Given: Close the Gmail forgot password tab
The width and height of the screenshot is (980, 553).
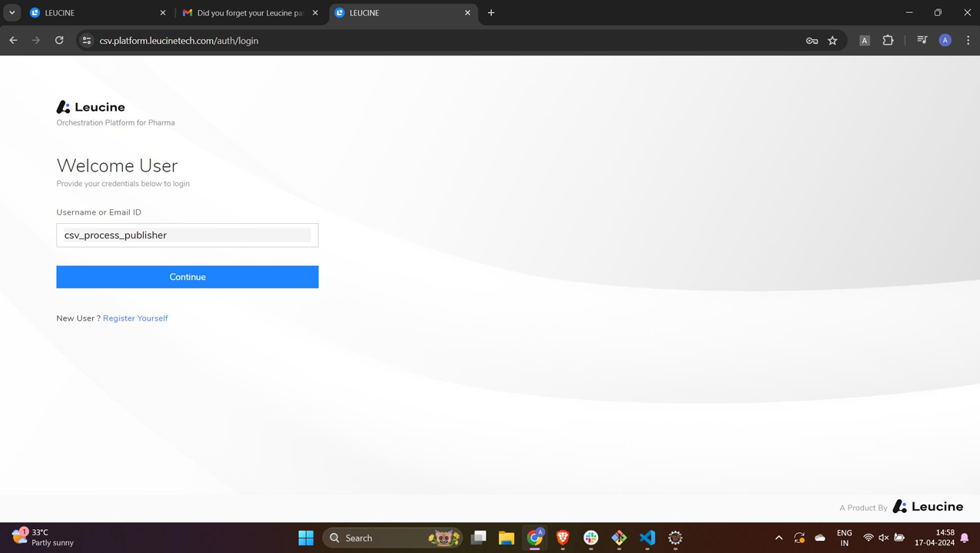Looking at the screenshot, I should pos(315,13).
